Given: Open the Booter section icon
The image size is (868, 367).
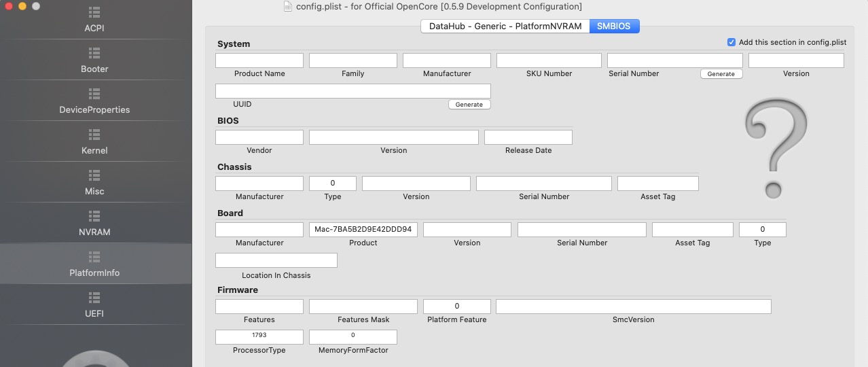Looking at the screenshot, I should (x=94, y=52).
